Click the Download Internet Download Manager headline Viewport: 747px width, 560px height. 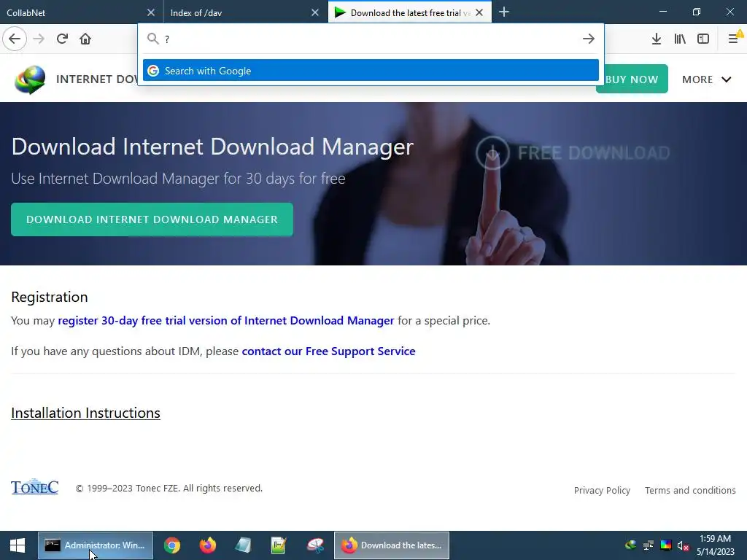pyautogui.click(x=212, y=147)
